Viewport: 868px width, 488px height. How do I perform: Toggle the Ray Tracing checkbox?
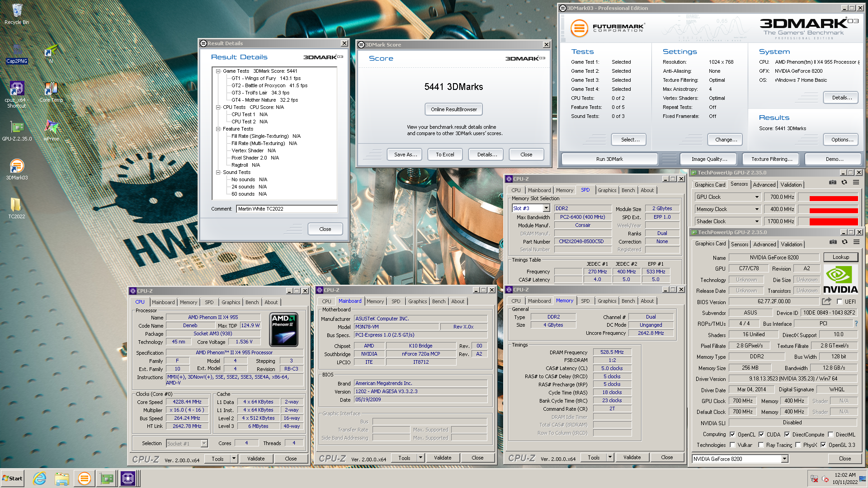[x=761, y=445]
